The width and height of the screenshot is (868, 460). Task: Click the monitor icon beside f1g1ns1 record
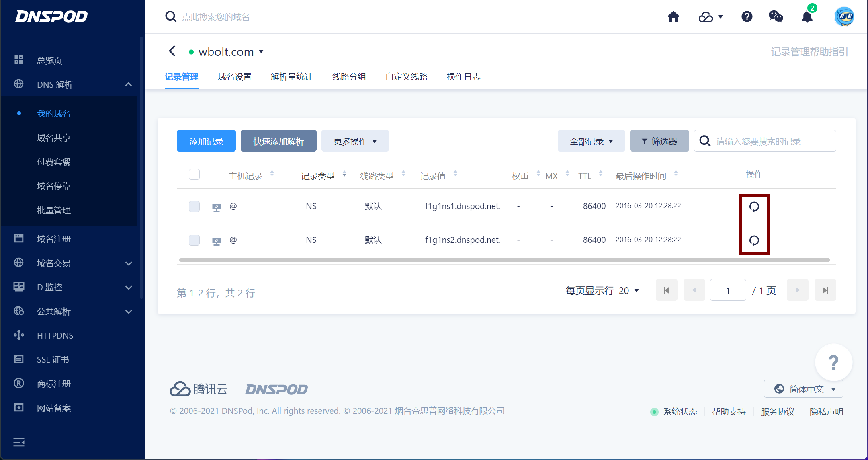tap(216, 206)
